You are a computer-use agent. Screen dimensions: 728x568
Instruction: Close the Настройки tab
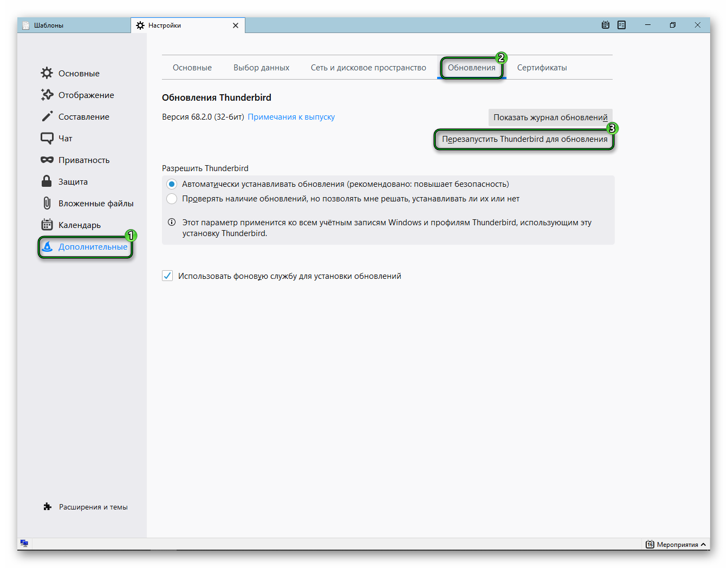point(236,25)
